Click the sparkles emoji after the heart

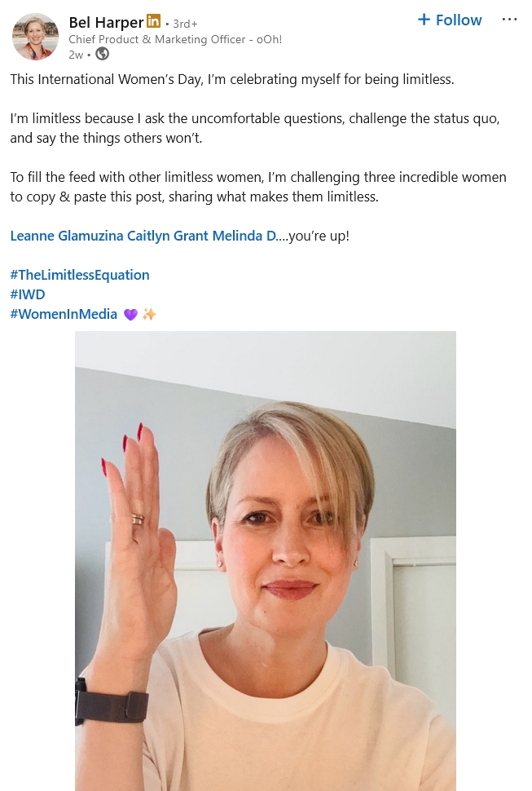click(149, 314)
